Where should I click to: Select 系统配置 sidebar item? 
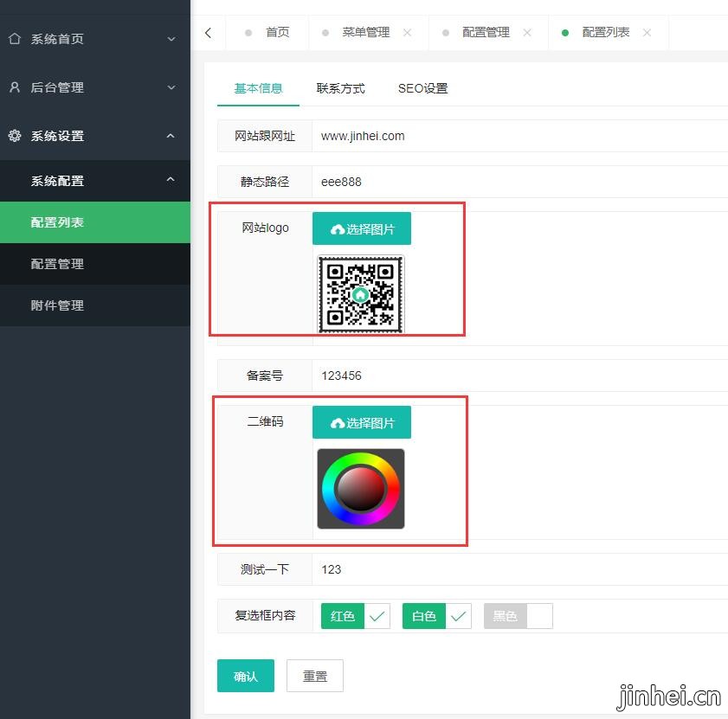95,181
